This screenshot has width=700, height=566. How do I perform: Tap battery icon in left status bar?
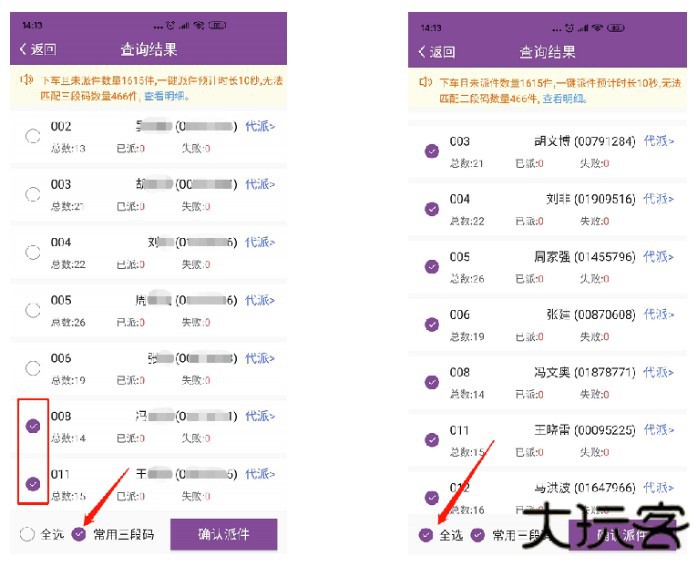(x=217, y=25)
